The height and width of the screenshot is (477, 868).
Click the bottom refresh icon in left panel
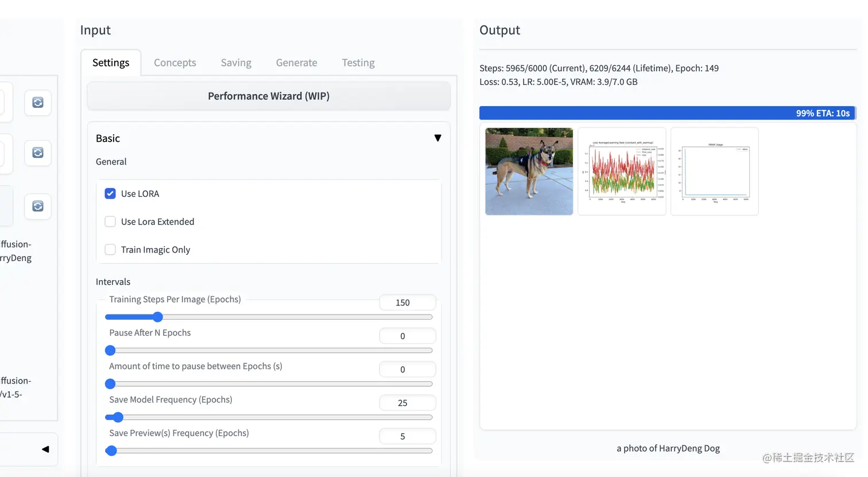(x=38, y=206)
